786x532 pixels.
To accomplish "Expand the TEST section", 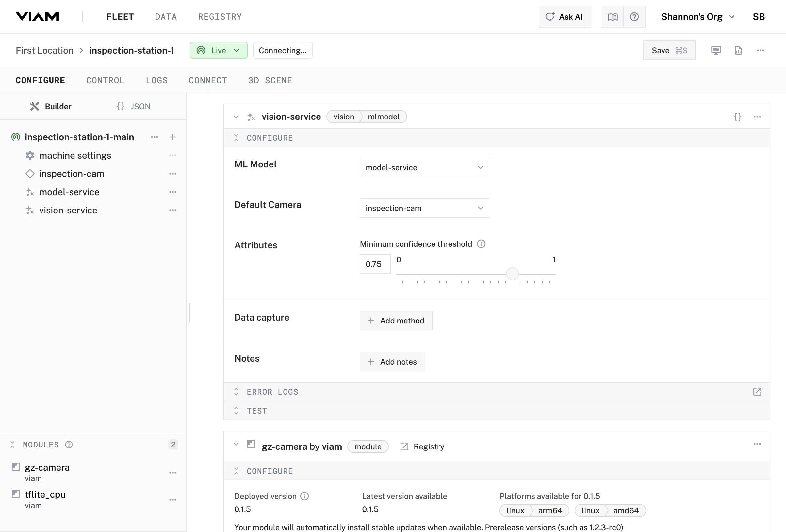I will pos(257,411).
